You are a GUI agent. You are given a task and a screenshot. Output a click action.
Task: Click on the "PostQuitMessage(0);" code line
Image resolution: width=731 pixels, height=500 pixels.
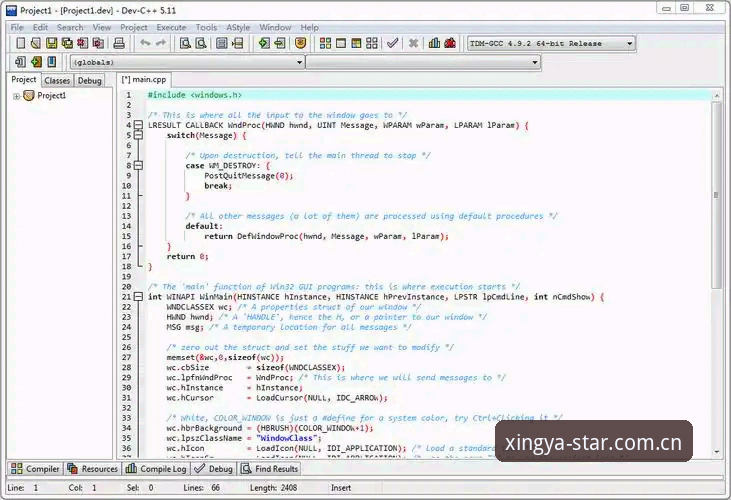(248, 176)
